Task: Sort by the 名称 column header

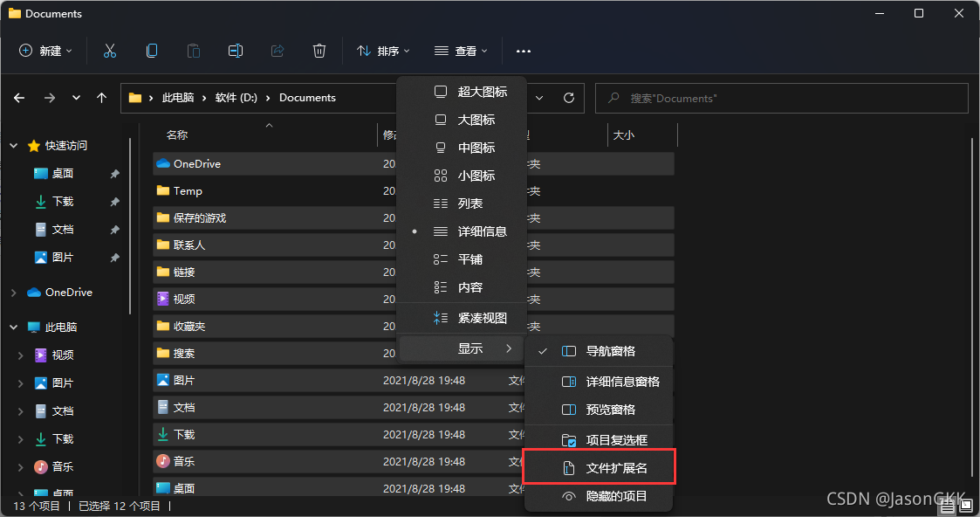Action: (x=177, y=135)
